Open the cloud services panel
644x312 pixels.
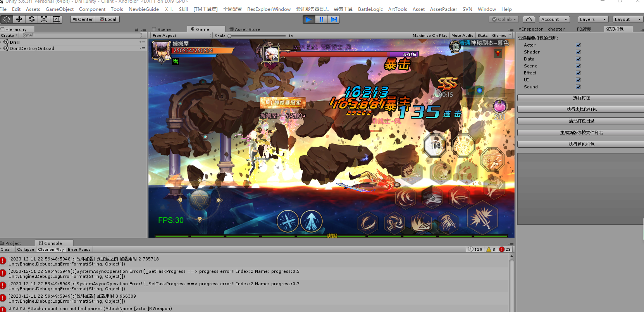point(529,19)
